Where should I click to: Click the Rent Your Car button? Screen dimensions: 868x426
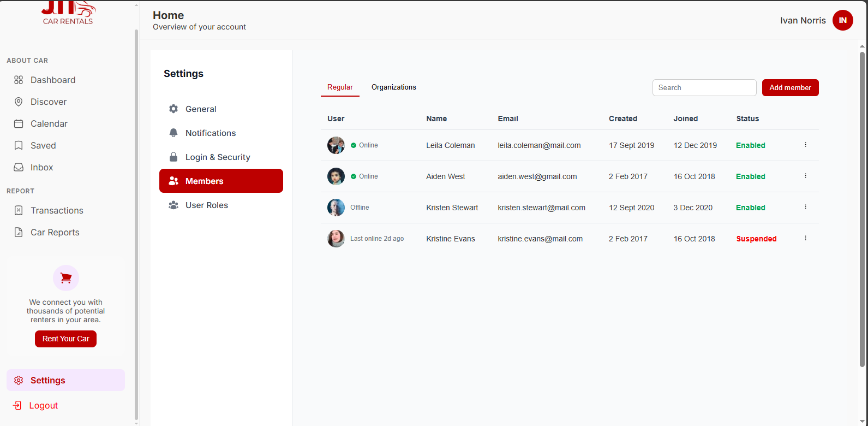(x=65, y=339)
